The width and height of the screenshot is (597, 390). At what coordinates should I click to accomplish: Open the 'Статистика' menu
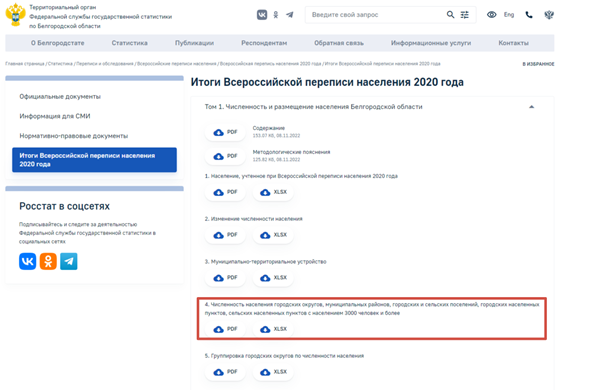(x=129, y=43)
